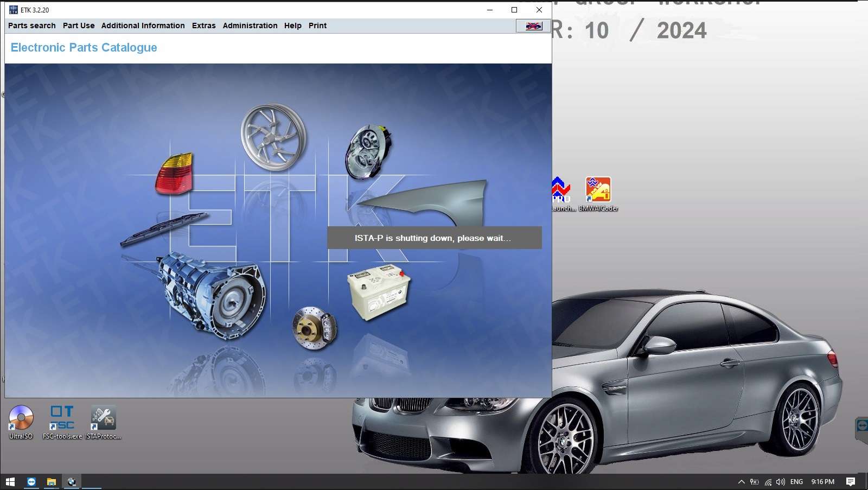The height and width of the screenshot is (490, 868).
Task: Select the Print menu item
Action: coord(317,26)
